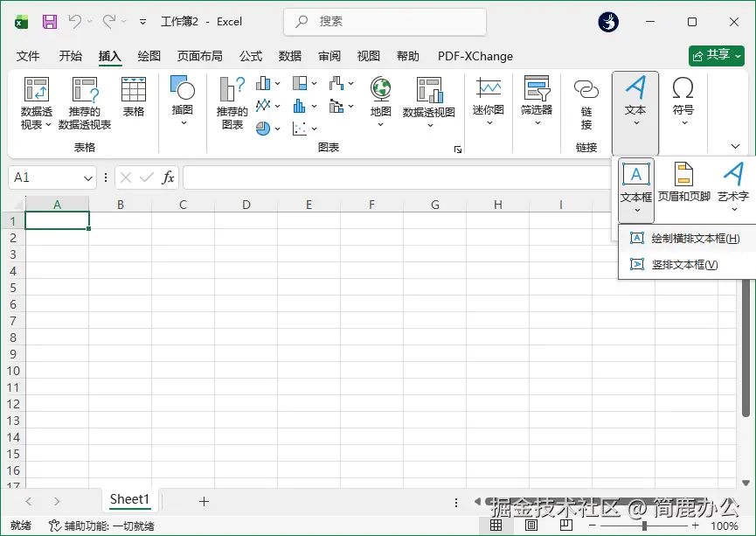Select the pie chart icon

pos(263,129)
